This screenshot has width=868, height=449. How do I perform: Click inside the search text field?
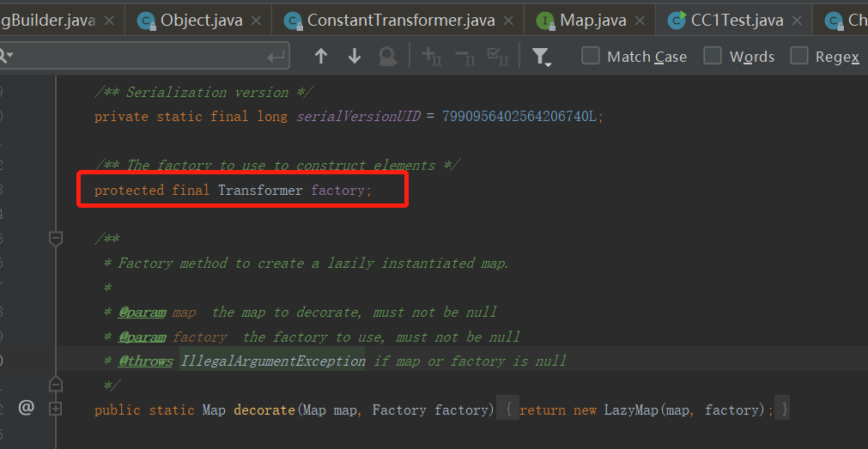(137, 57)
